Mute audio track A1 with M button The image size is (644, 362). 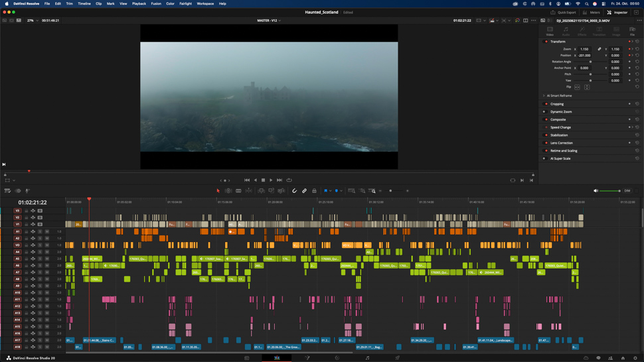(47, 231)
